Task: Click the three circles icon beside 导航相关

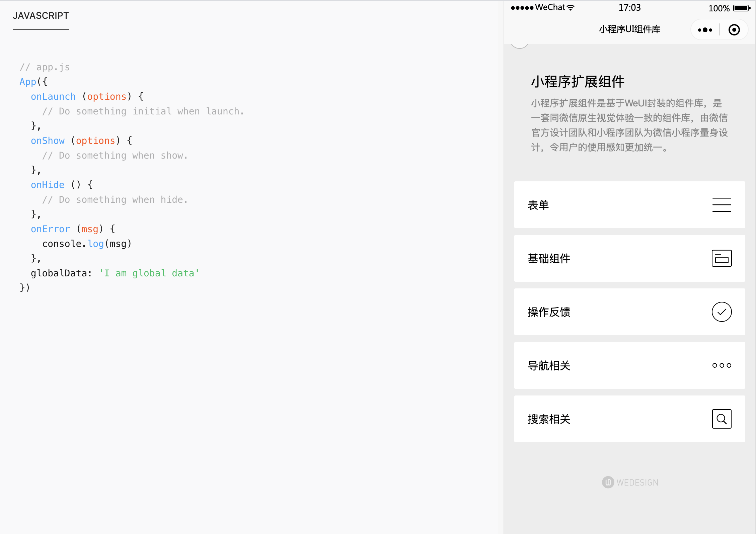Action: coord(722,365)
